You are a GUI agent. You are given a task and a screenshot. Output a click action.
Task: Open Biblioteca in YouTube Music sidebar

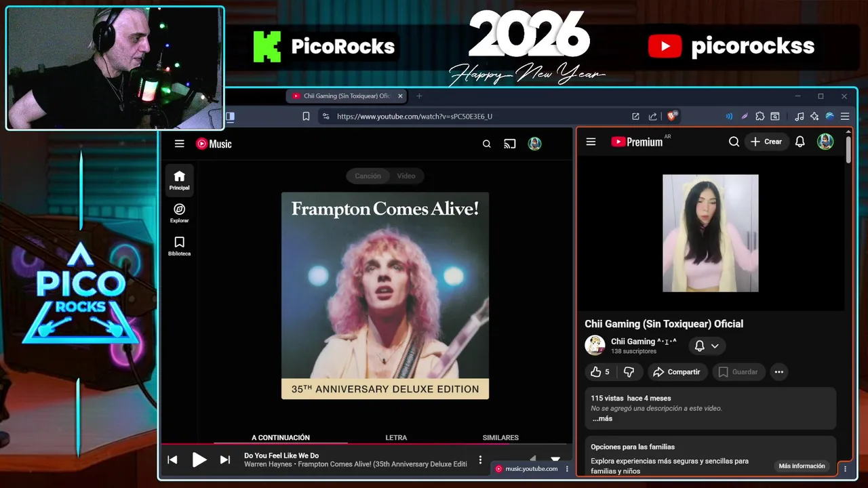179,246
